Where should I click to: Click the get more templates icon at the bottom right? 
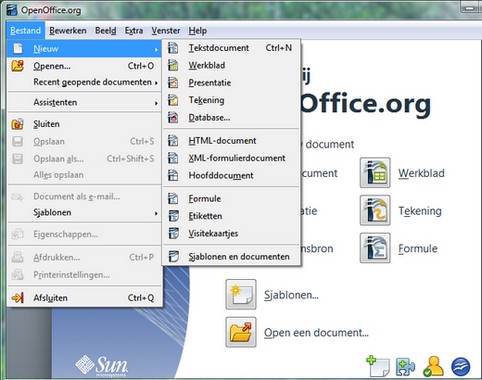378,366
